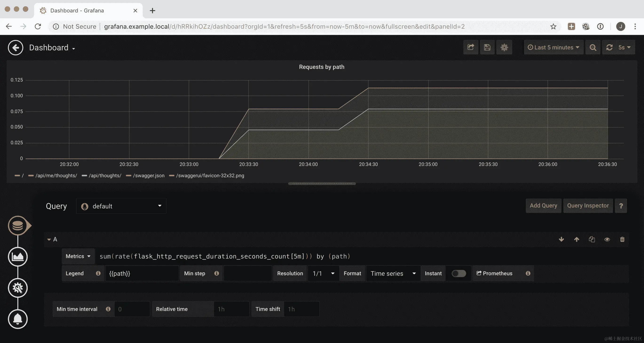Open dashboard settings gear icon
This screenshot has height=343, width=644.
[504, 47]
